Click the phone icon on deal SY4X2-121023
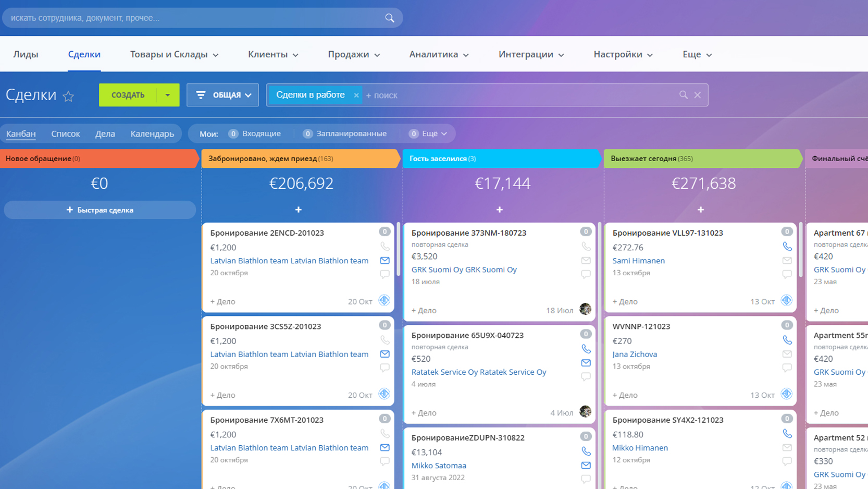The height and width of the screenshot is (489, 868). (x=787, y=434)
